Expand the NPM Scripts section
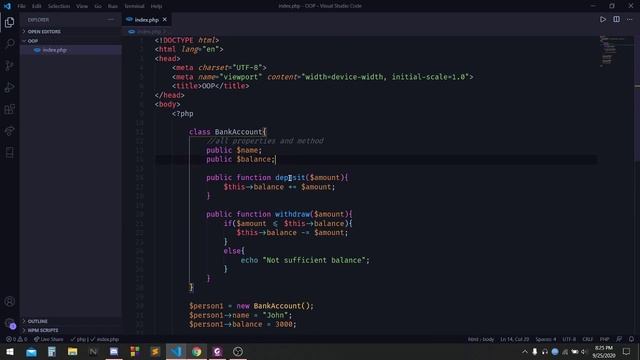640x360 pixels. 43,330
